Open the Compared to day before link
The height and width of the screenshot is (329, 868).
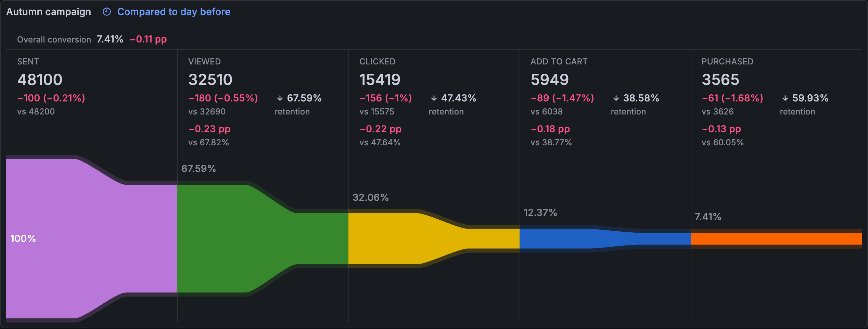174,12
